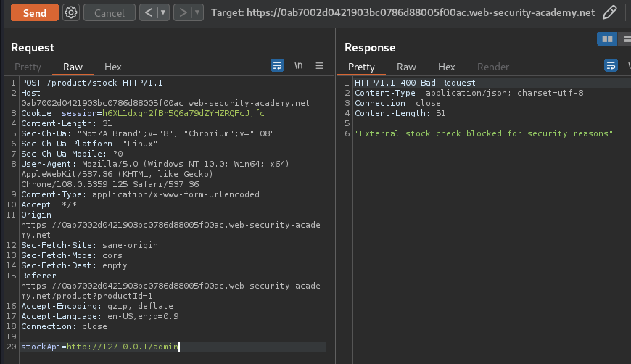The image size is (631, 364).
Task: Select the Request Pretty tab
Action: pos(28,67)
